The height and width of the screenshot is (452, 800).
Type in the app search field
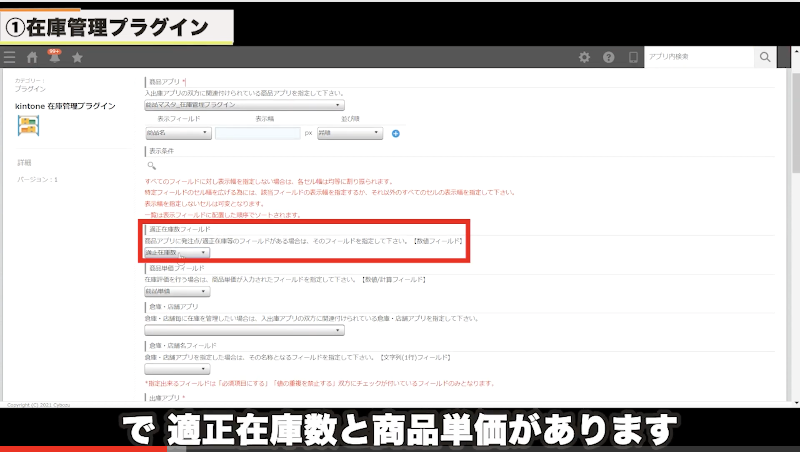point(698,58)
